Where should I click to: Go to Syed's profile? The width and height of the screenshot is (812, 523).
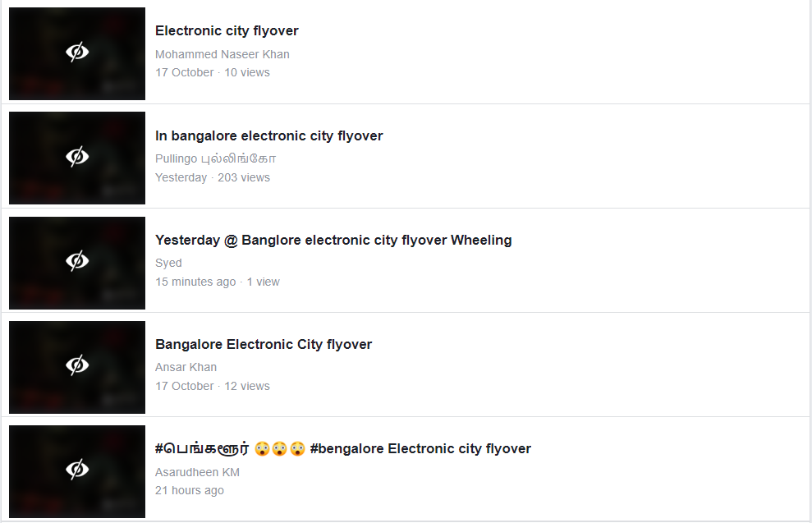tap(168, 263)
